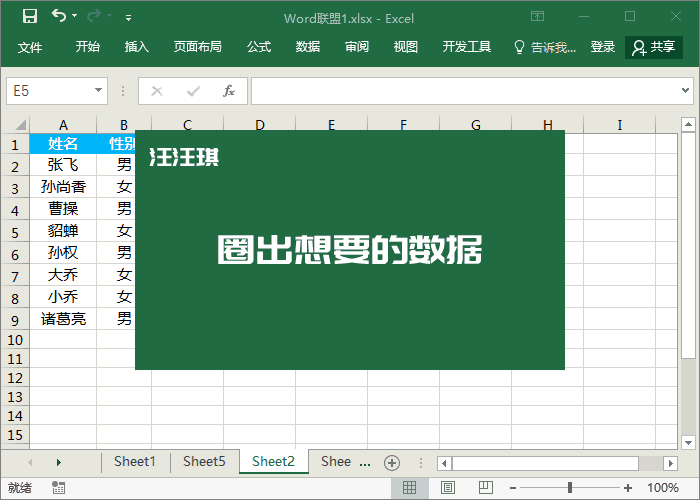The width and height of the screenshot is (700, 500).
Task: Switch to Normal view icon
Action: click(x=409, y=488)
